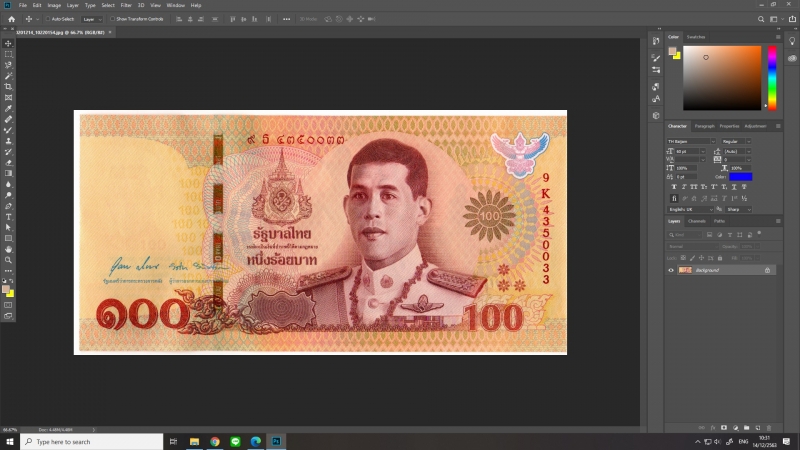This screenshot has width=800, height=450.
Task: Click the Delete layer trash icon
Action: (769, 428)
